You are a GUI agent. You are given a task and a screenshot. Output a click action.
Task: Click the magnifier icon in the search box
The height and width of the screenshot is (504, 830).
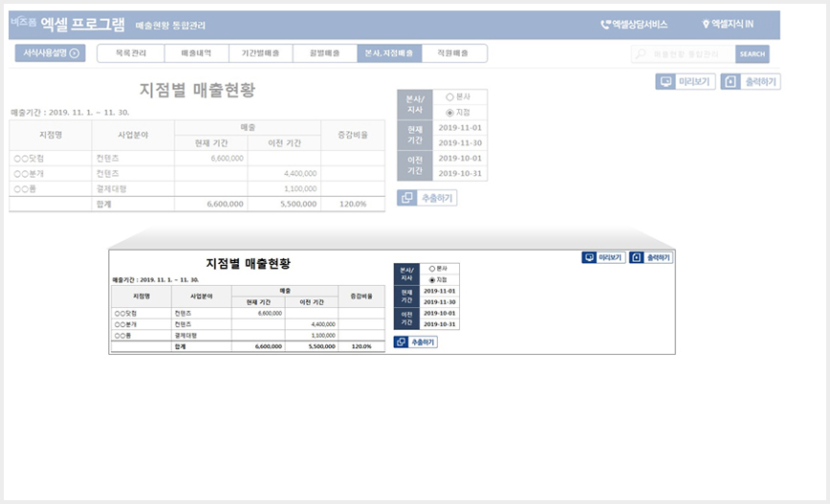click(641, 54)
